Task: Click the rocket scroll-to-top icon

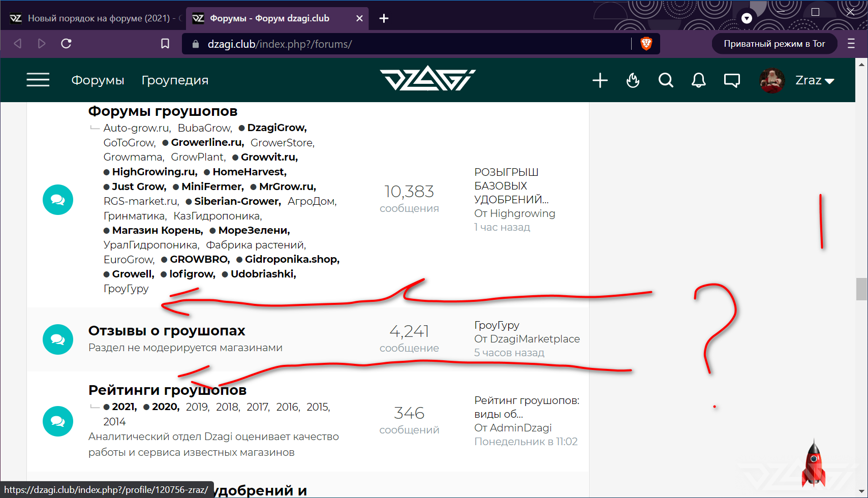Action: pos(813,463)
